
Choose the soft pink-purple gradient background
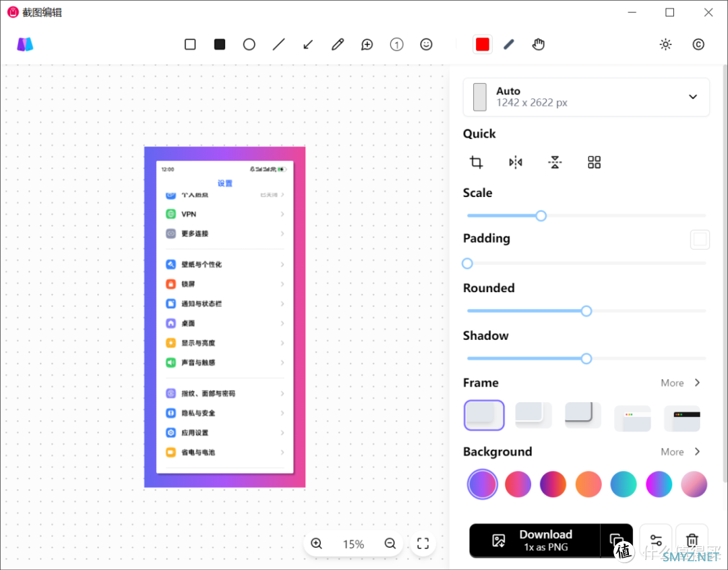pos(694,484)
